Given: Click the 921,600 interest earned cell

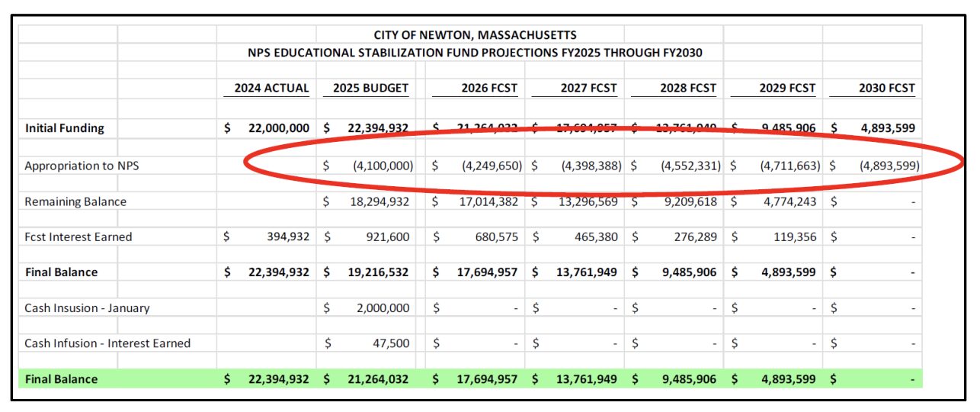Looking at the screenshot, I should coord(387,237).
